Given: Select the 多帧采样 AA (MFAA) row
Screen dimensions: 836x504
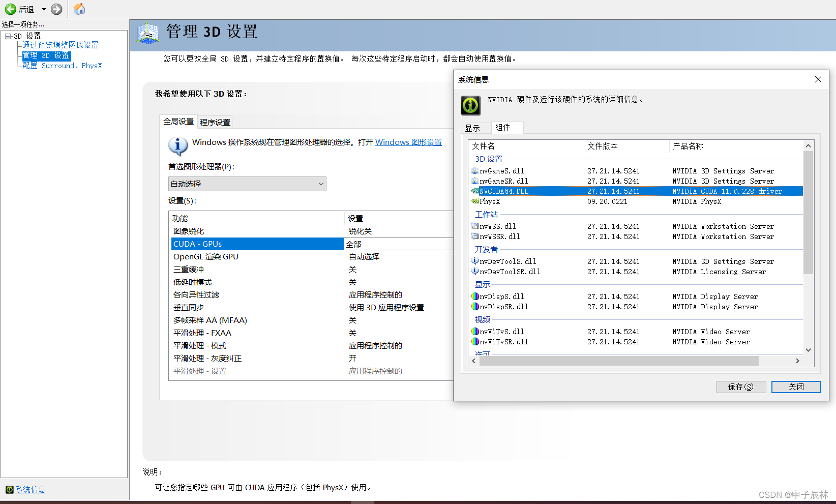Looking at the screenshot, I should pos(312,320).
